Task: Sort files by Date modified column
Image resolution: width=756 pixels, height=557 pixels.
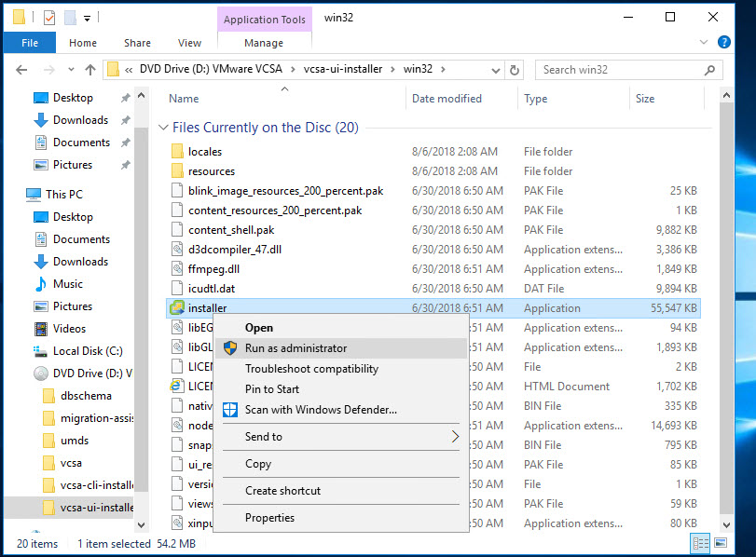Action: 447,99
